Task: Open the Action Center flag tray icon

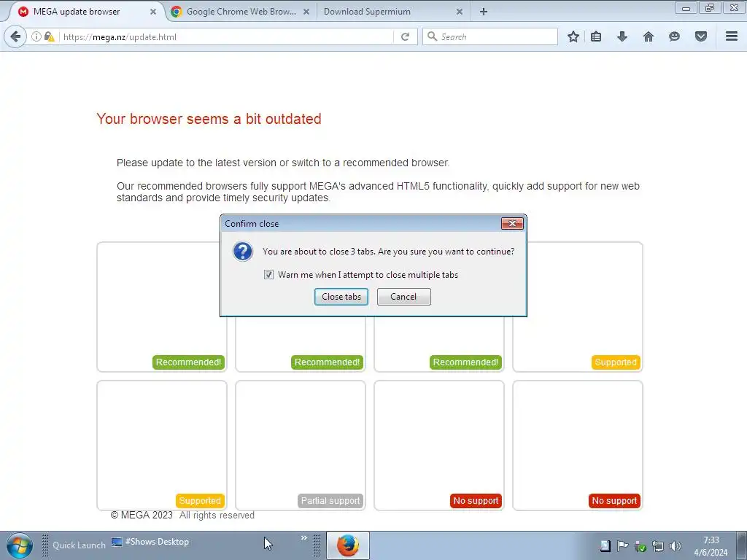Action: pyautogui.click(x=622, y=545)
